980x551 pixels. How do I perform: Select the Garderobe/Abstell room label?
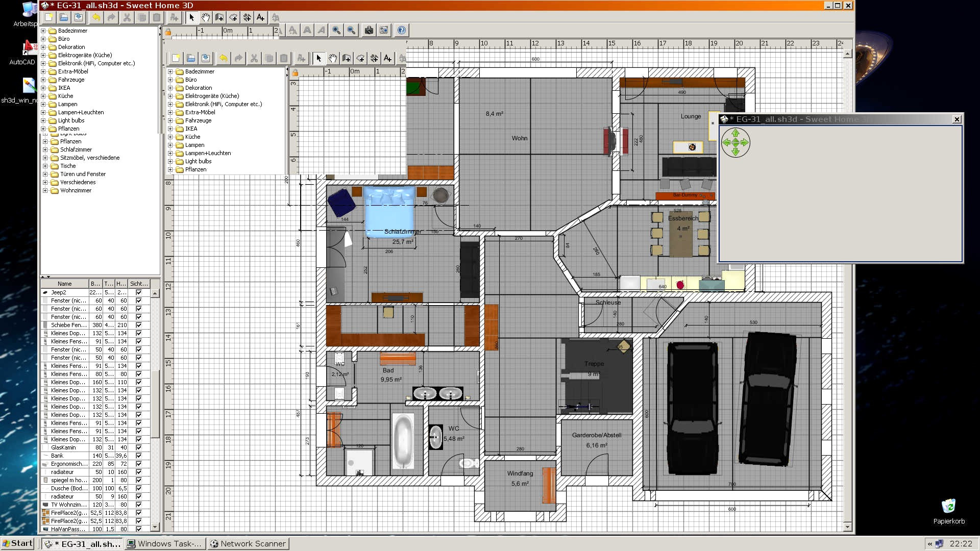click(597, 435)
